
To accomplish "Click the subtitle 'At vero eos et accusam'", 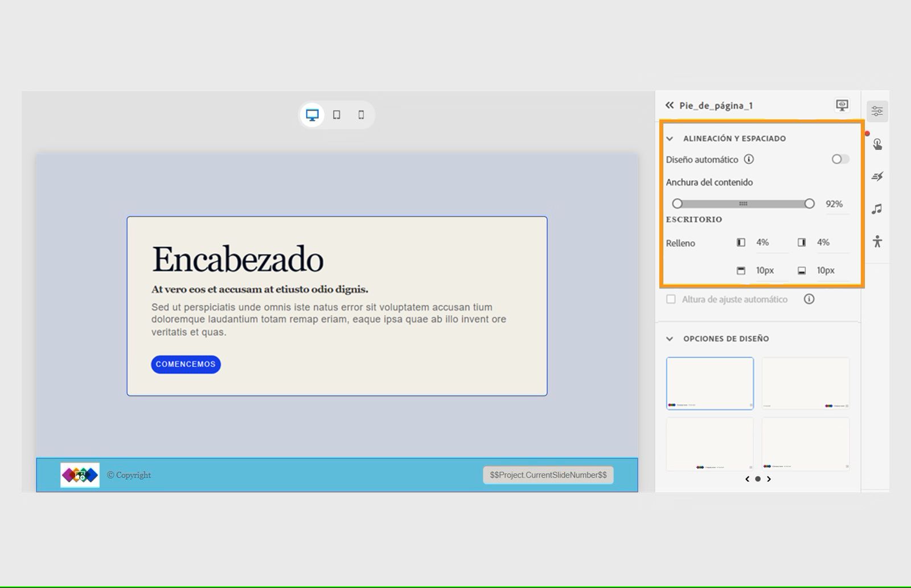I will click(260, 289).
